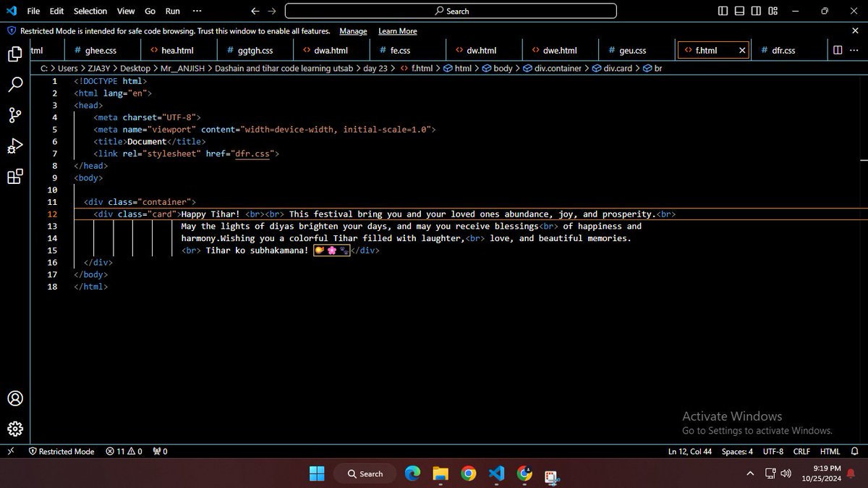Select the Desktop breadcrumb folder
This screenshot has height=488, width=868.
point(135,68)
